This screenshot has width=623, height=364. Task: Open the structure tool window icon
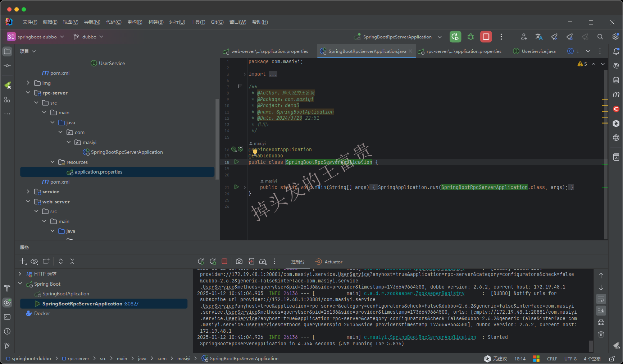(7, 100)
